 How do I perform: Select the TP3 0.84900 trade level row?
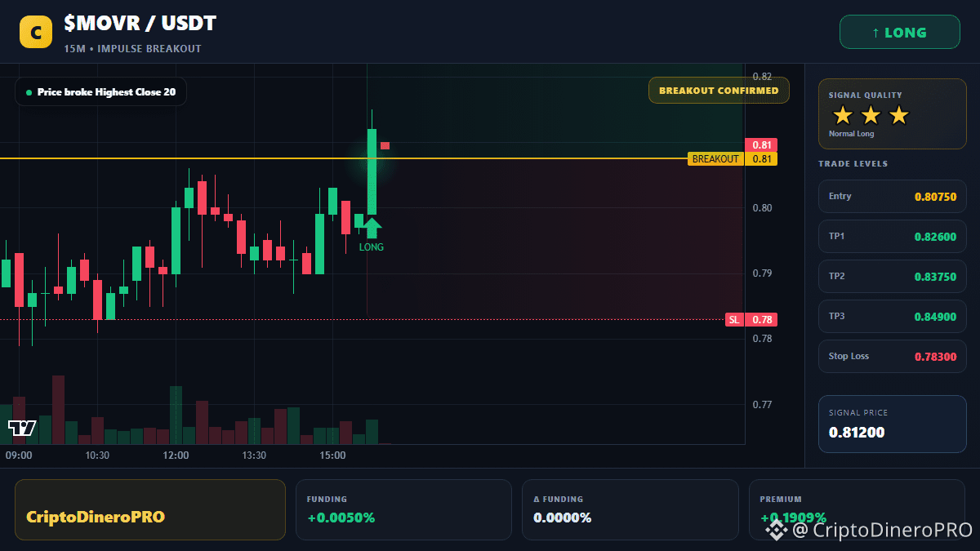click(x=893, y=316)
